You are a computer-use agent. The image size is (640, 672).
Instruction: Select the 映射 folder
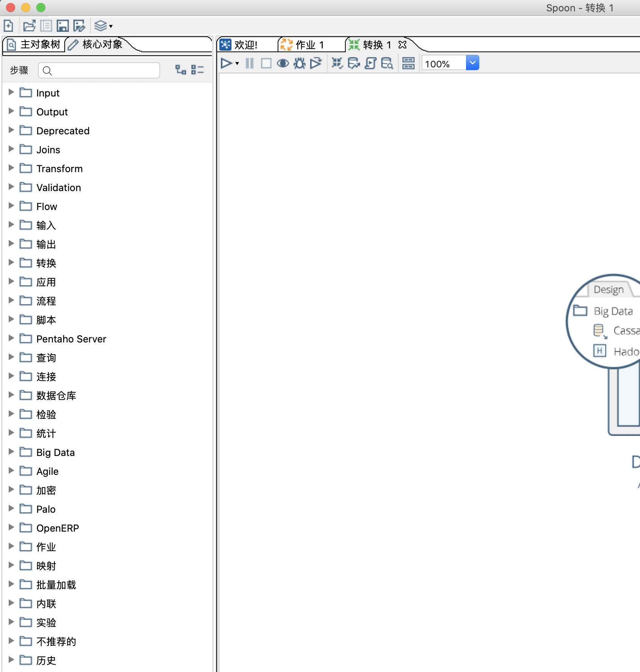coord(46,566)
